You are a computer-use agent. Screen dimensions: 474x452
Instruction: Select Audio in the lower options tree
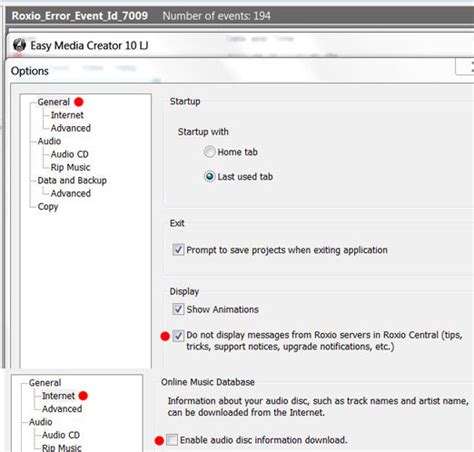pos(41,422)
